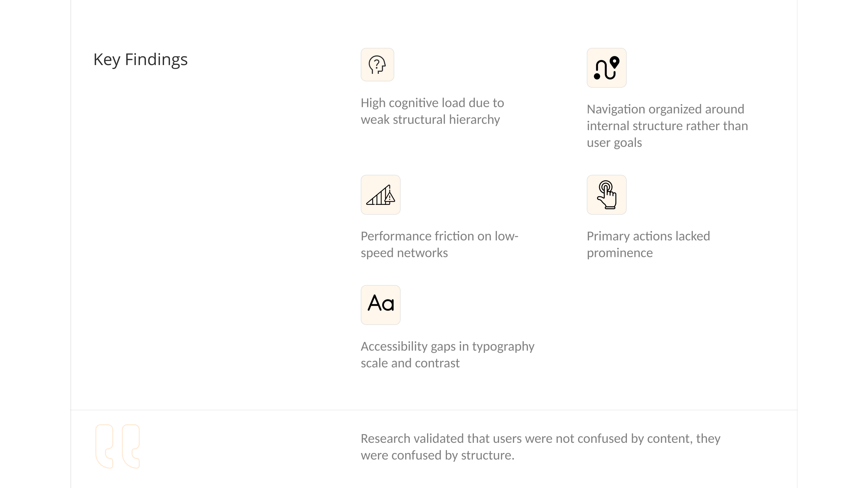Click the signal bars warning icon

pos(380,195)
